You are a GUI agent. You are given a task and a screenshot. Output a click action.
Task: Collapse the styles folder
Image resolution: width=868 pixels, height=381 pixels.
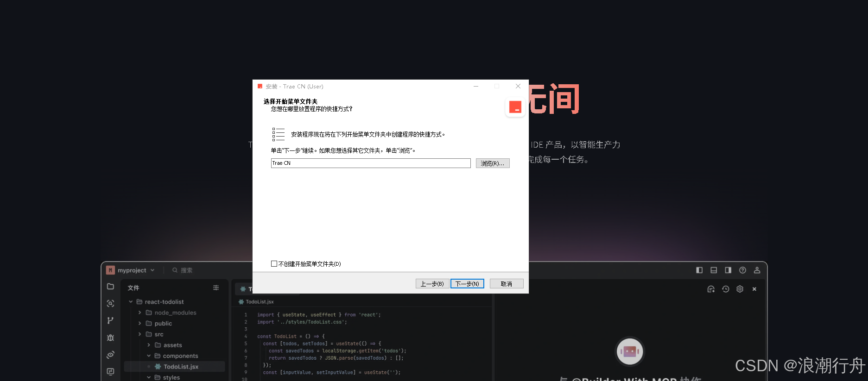(x=149, y=377)
